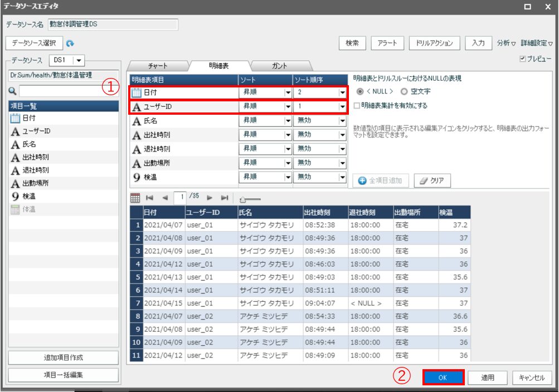This screenshot has height=392, width=559.
Task: Go to the previous page of records
Action: (x=164, y=198)
